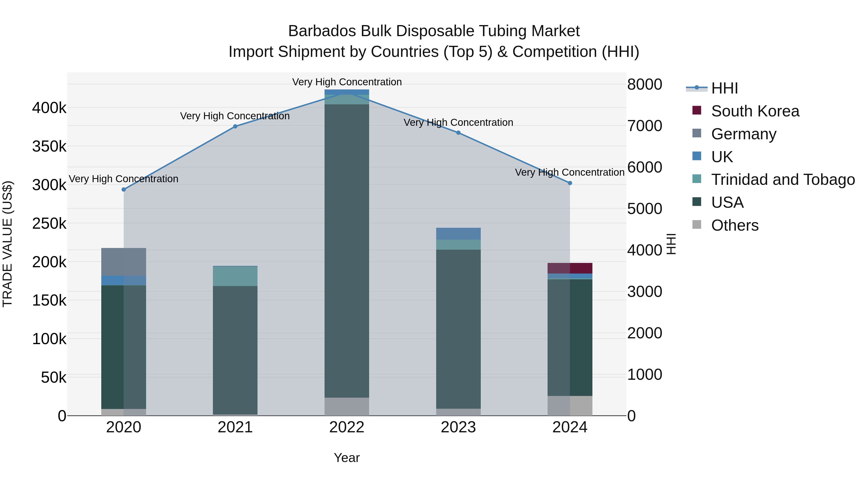Click the 2024 USA bar segment
Screen dimensions: 868x488
click(570, 337)
